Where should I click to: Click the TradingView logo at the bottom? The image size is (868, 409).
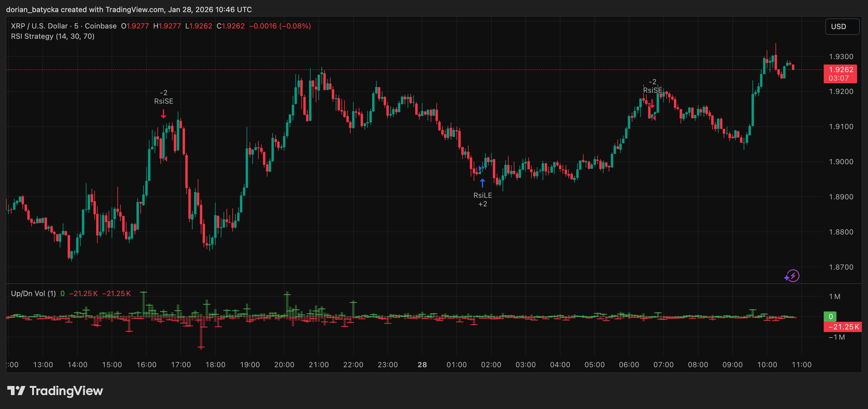(x=55, y=391)
